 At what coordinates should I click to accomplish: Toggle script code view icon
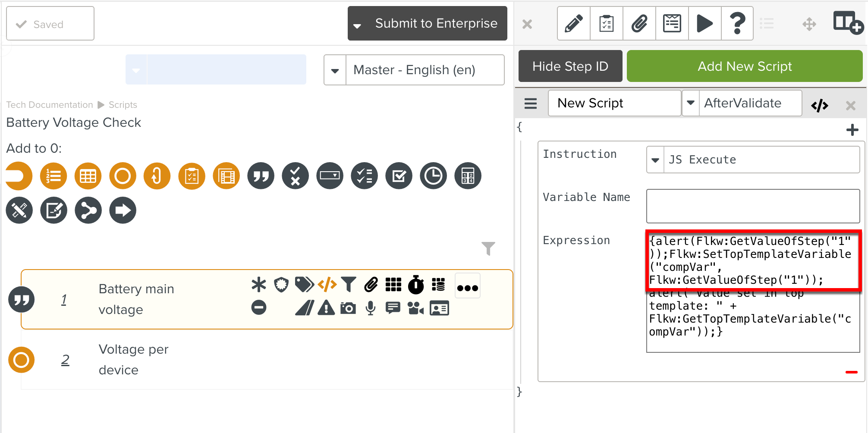point(820,105)
